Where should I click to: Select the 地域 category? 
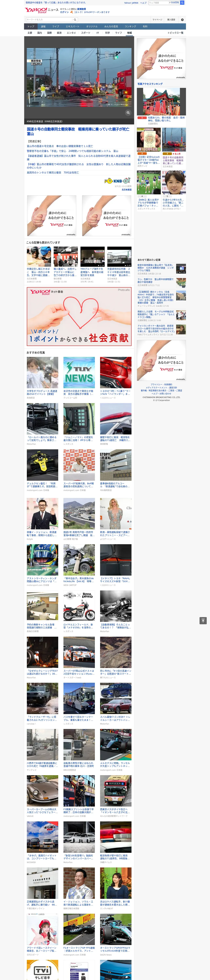coord(130,33)
